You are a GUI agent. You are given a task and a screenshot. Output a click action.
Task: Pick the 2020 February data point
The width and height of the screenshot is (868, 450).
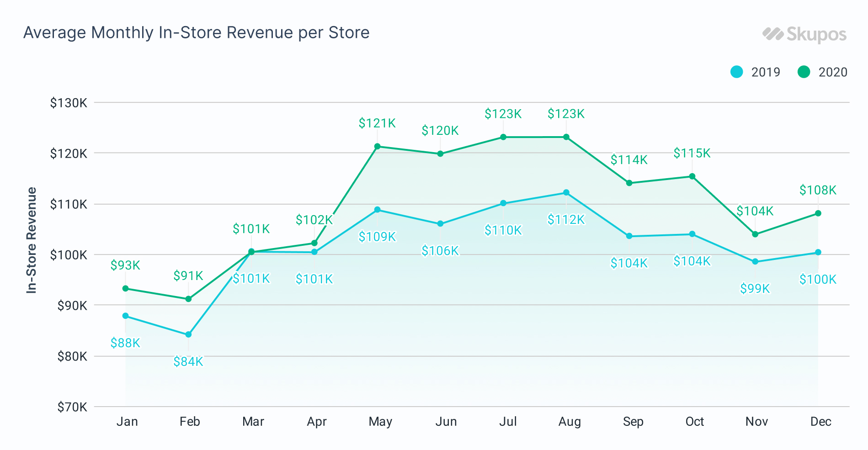pyautogui.click(x=188, y=299)
